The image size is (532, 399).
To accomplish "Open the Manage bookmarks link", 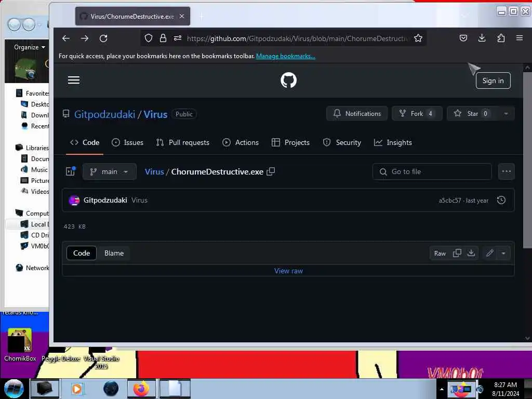I will click(x=286, y=56).
